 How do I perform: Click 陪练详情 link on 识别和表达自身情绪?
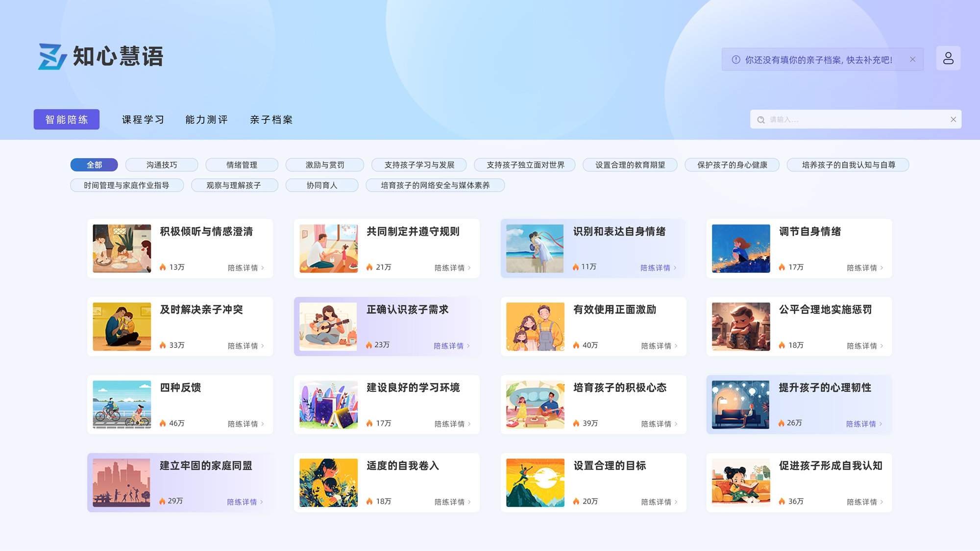(x=655, y=268)
